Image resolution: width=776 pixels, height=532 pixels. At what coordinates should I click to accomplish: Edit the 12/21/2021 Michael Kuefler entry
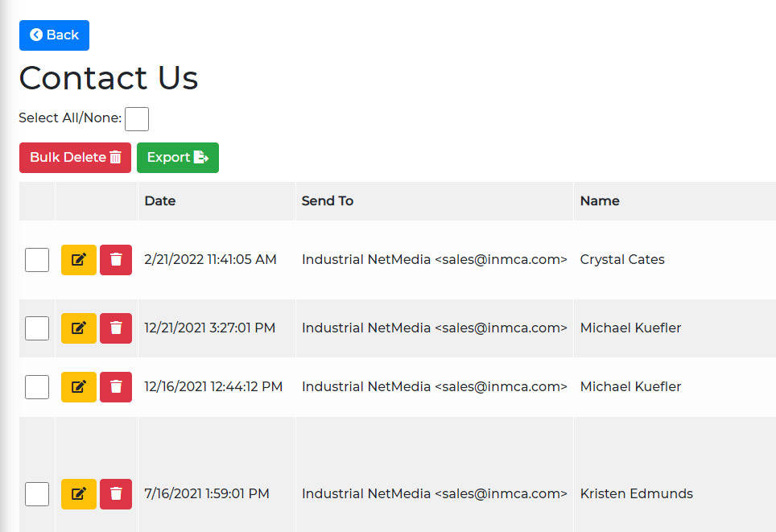point(79,328)
